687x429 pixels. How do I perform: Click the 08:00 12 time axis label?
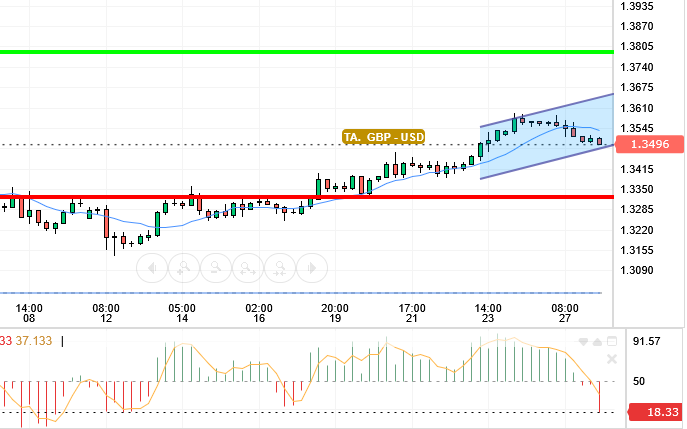[x=106, y=313]
